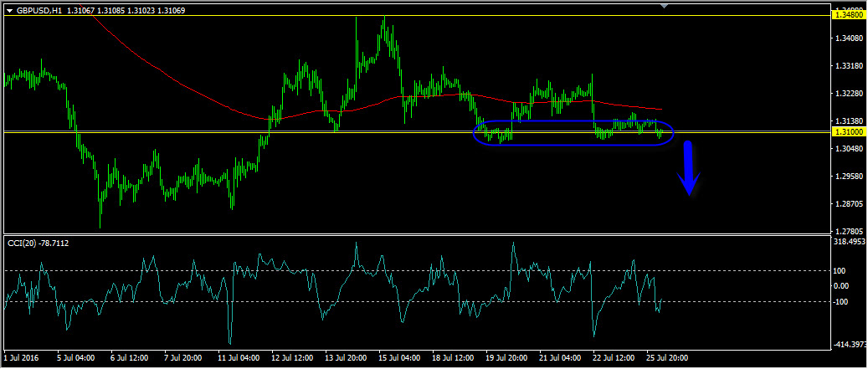
Task: Click the 25 Jul 20:00 time label
Action: pyautogui.click(x=667, y=358)
